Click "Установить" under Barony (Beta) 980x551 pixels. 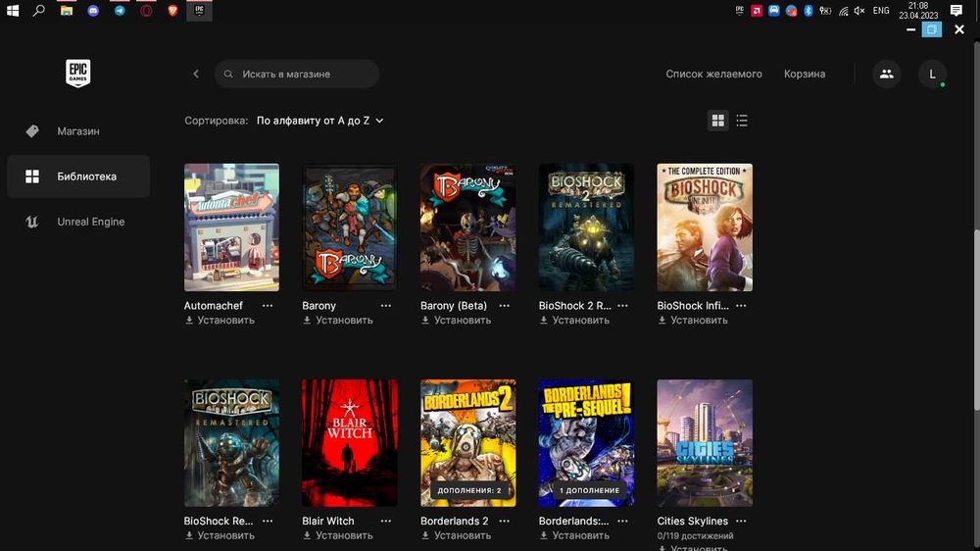pyautogui.click(x=457, y=321)
